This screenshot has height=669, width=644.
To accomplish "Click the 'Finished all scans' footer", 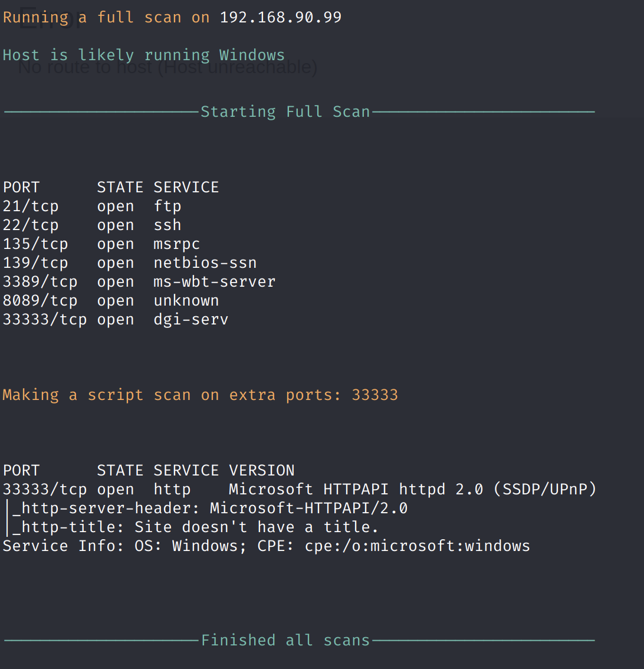I will click(x=285, y=641).
